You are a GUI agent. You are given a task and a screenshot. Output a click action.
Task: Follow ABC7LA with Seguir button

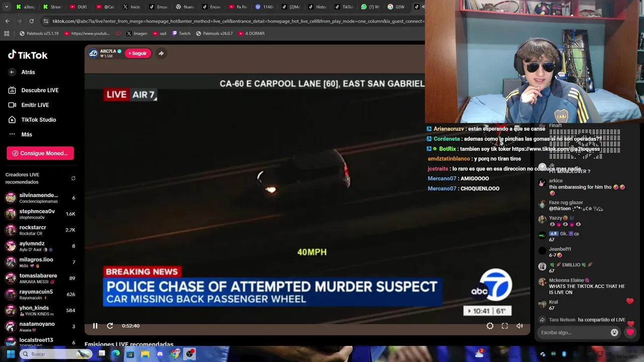[x=138, y=53]
